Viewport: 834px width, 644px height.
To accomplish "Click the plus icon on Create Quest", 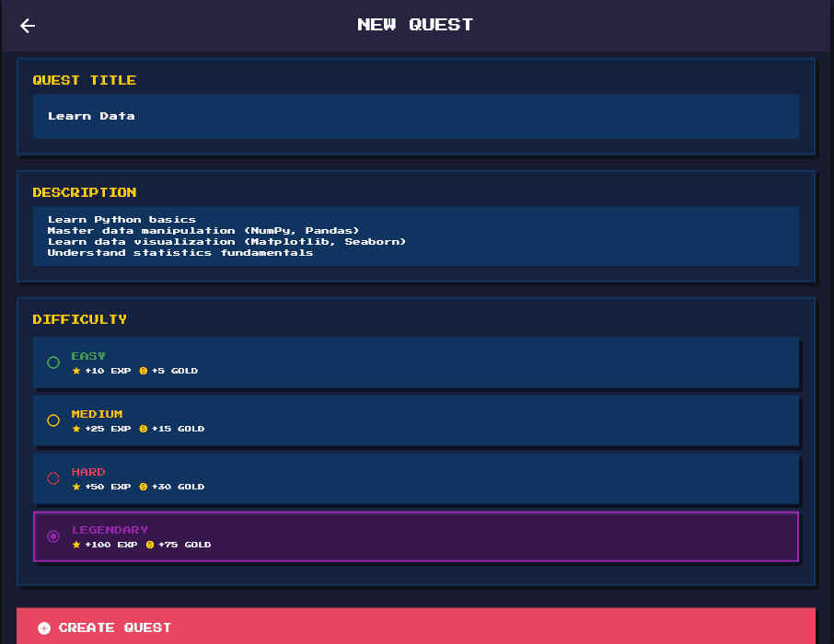I will 44,628.
